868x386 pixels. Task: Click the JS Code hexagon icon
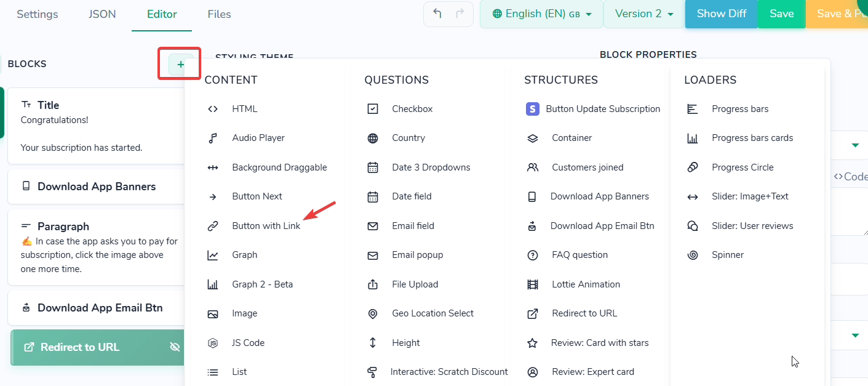coord(213,343)
